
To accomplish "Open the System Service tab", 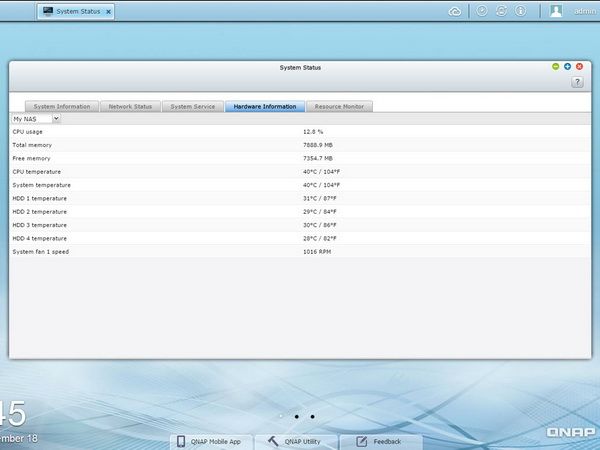I will click(192, 106).
